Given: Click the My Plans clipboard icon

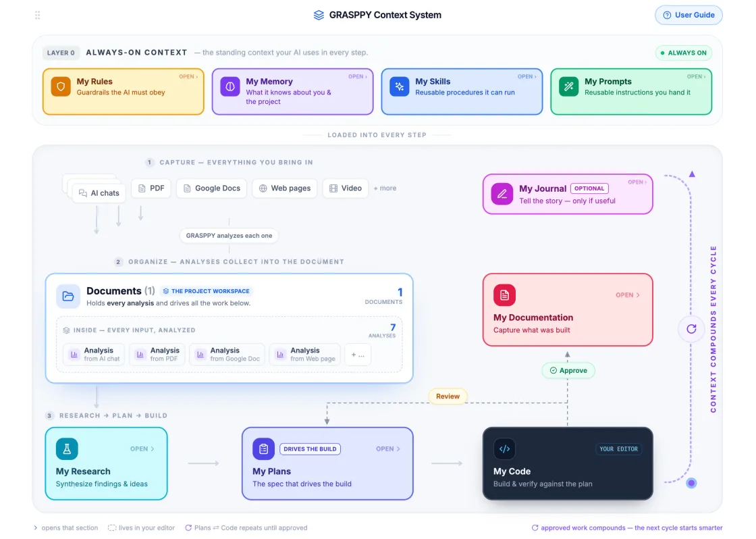Looking at the screenshot, I should (263, 448).
